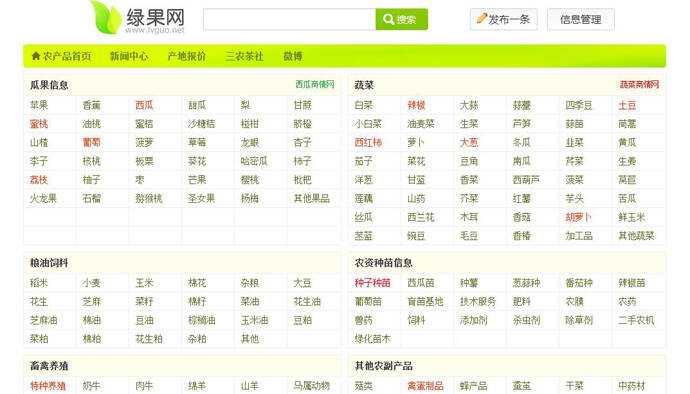Open 稻米 in 粮油饲料
Viewport: 690px width, 394px height.
pyautogui.click(x=39, y=283)
